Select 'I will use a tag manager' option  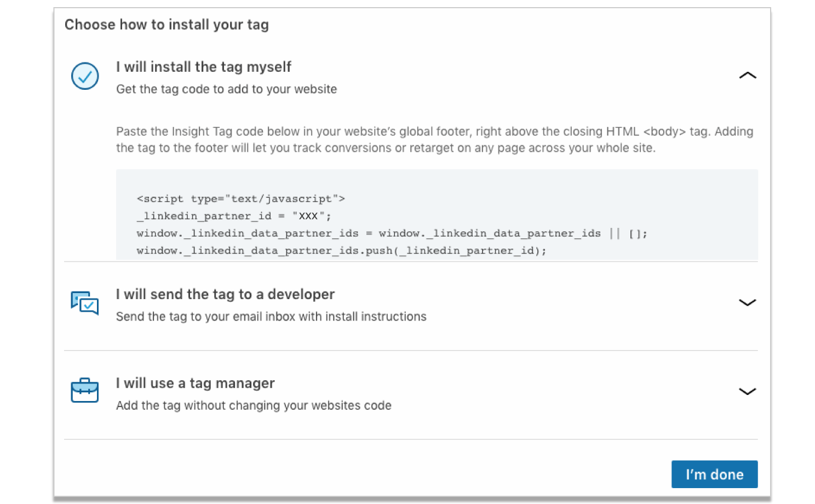[x=196, y=383]
